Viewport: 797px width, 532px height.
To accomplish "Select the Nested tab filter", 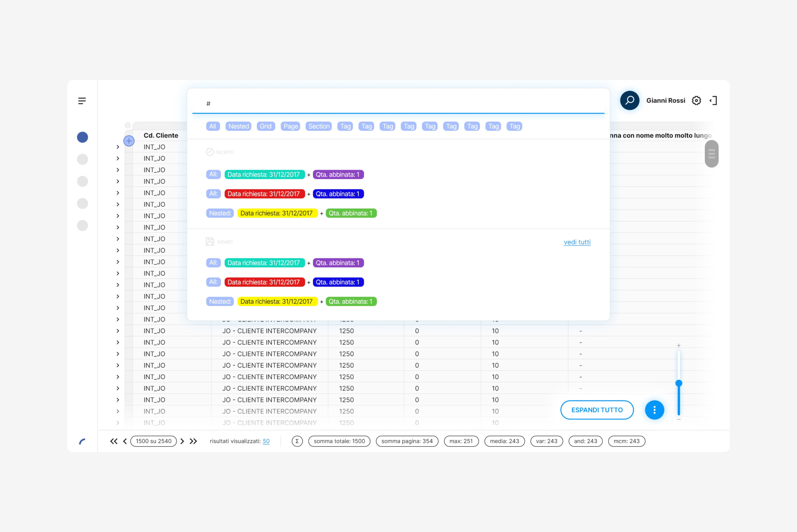I will pos(238,126).
